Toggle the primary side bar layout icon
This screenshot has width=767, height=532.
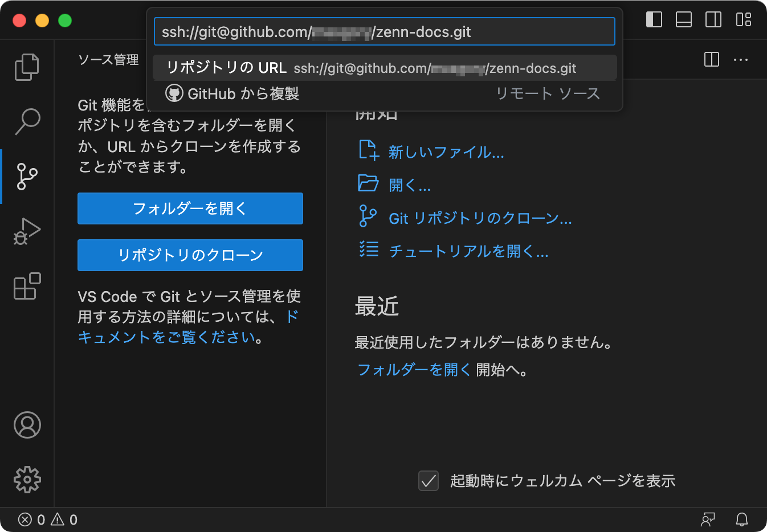[x=654, y=20]
